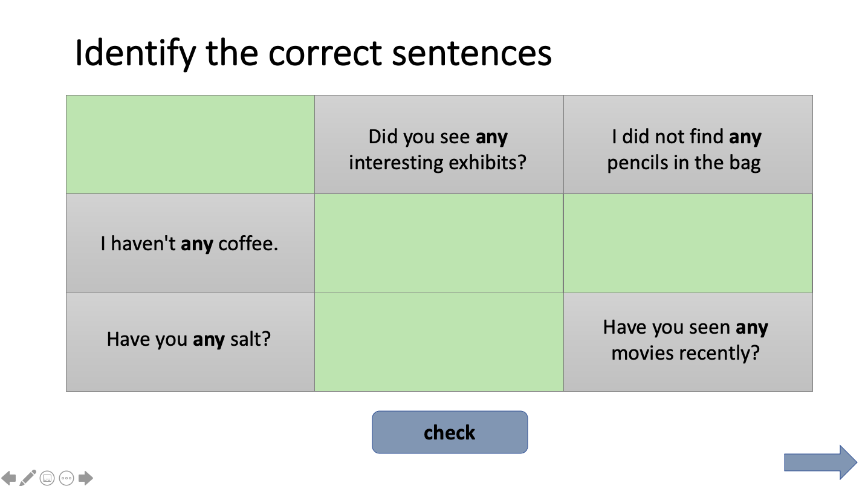
Task: Click bold "any" in the coffee sentence
Action: point(197,244)
